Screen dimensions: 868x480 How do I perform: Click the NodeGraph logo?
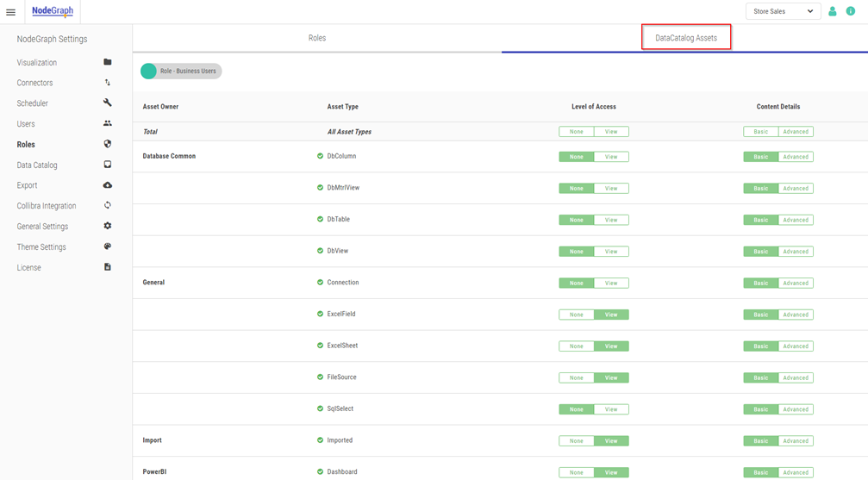click(53, 11)
